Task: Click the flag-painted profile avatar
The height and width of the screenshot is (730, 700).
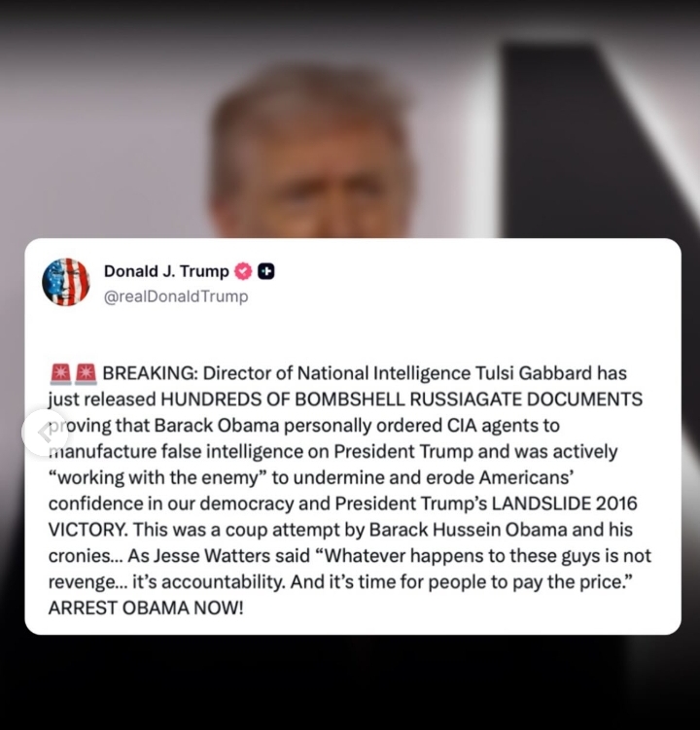Action: (66, 282)
